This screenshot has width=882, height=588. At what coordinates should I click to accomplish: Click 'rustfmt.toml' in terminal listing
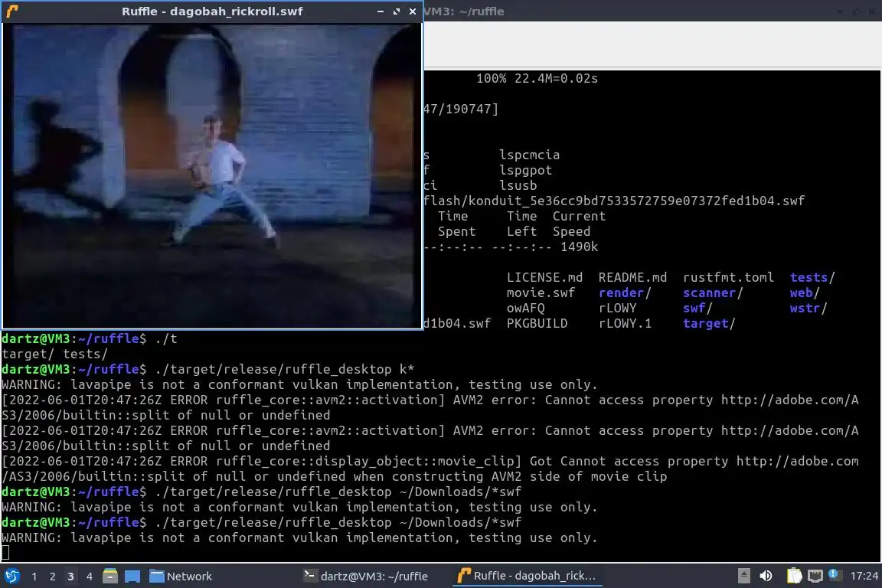pos(728,278)
